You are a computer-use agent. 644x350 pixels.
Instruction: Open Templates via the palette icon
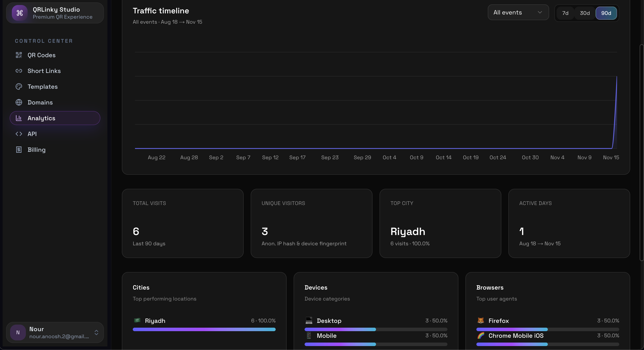(19, 87)
